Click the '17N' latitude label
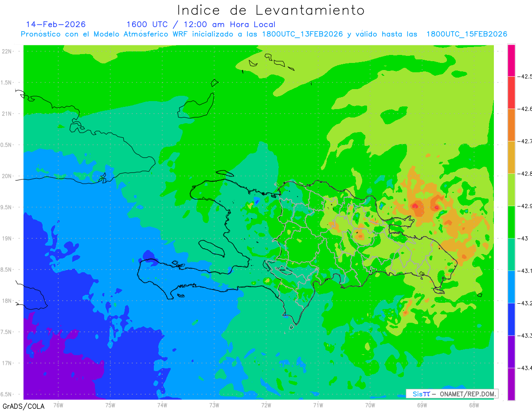The image size is (532, 411). (x=7, y=363)
